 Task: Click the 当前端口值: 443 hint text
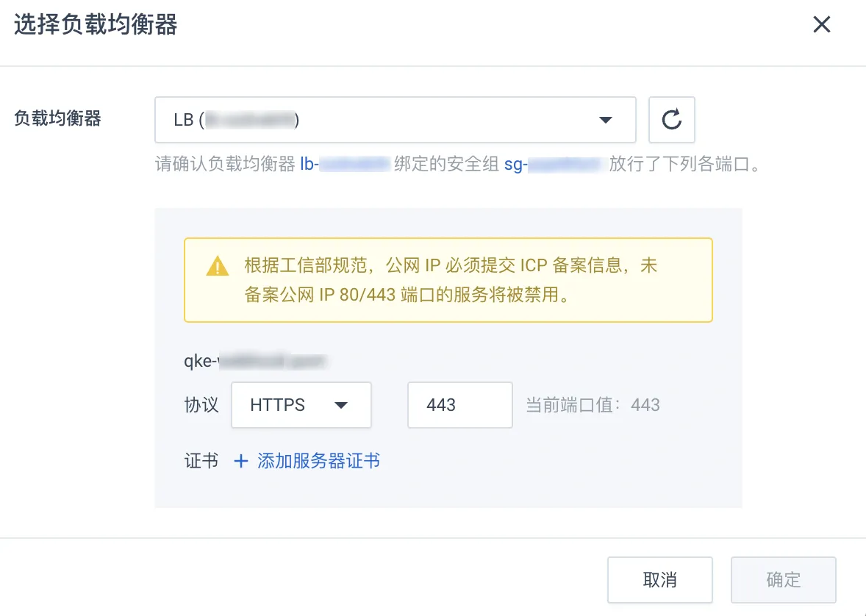coord(593,405)
